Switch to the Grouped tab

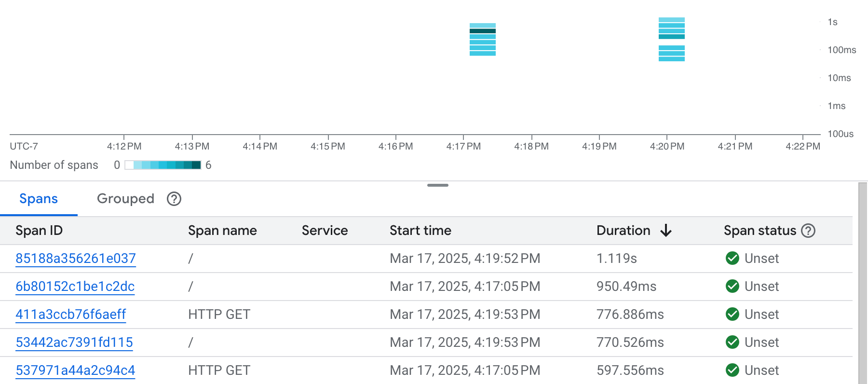125,199
